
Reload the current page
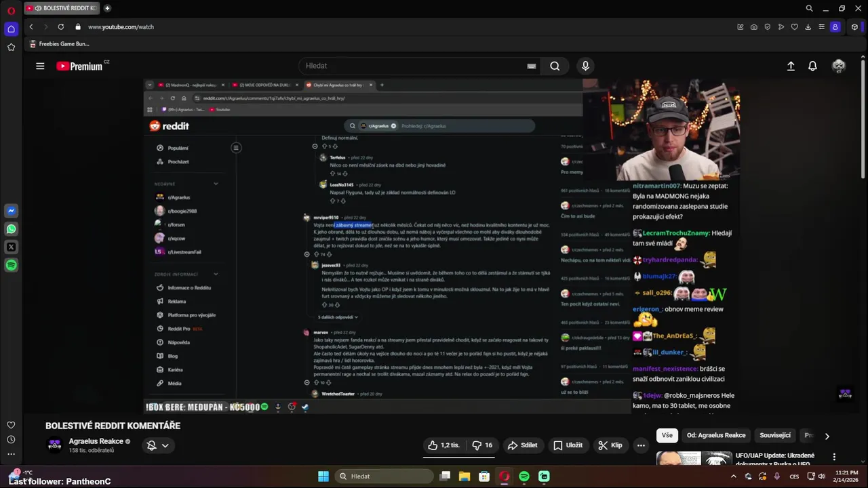pos(61,27)
